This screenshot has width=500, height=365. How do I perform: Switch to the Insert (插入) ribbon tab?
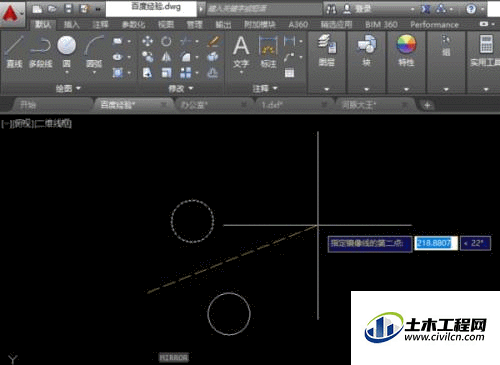click(72, 25)
